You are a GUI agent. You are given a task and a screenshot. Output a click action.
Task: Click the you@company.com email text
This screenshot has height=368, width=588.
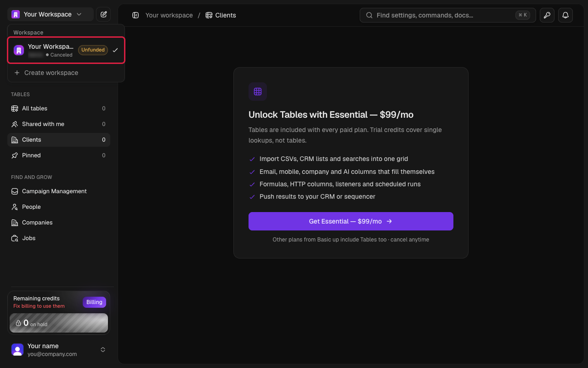click(52, 354)
